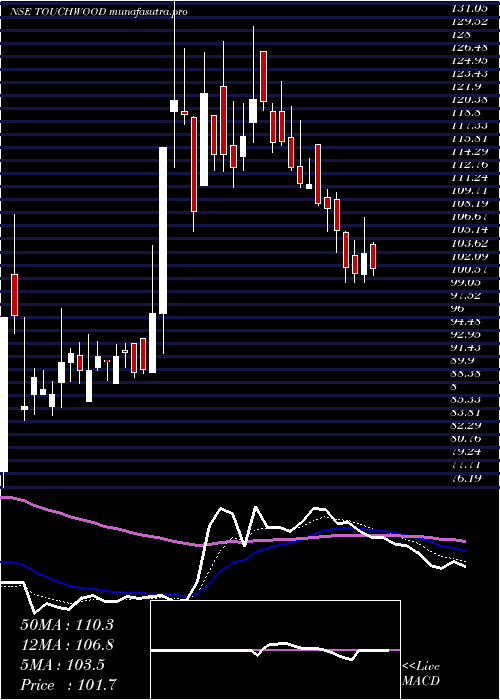
Task: Select the 109.71 price label
Action: 470,191
